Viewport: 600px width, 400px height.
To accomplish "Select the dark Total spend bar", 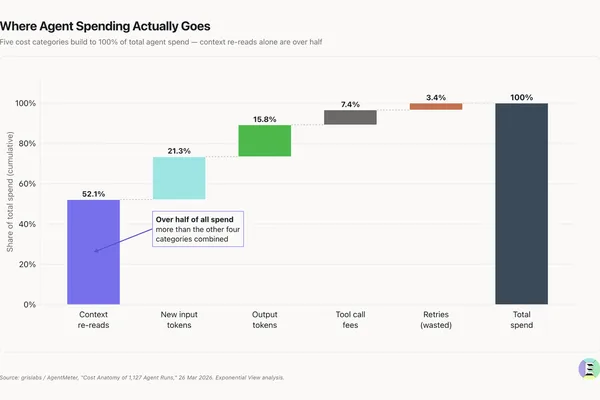I will pyautogui.click(x=522, y=204).
